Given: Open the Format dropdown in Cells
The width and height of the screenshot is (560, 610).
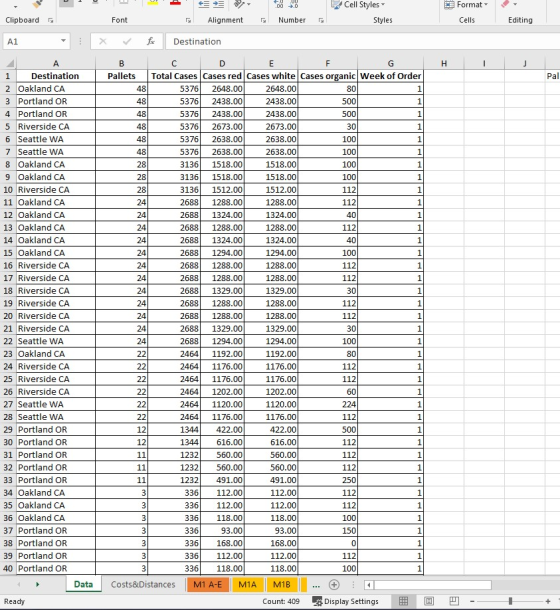Looking at the screenshot, I should point(466,5).
